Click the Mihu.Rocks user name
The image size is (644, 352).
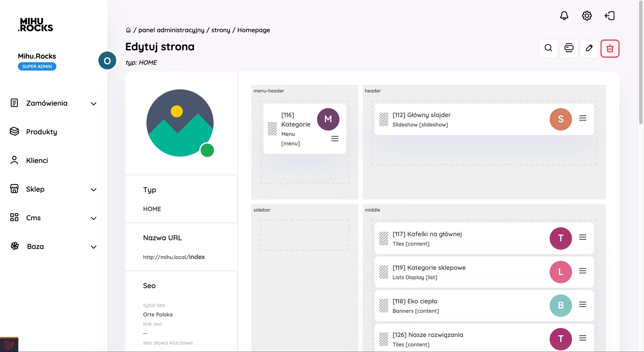pos(37,56)
